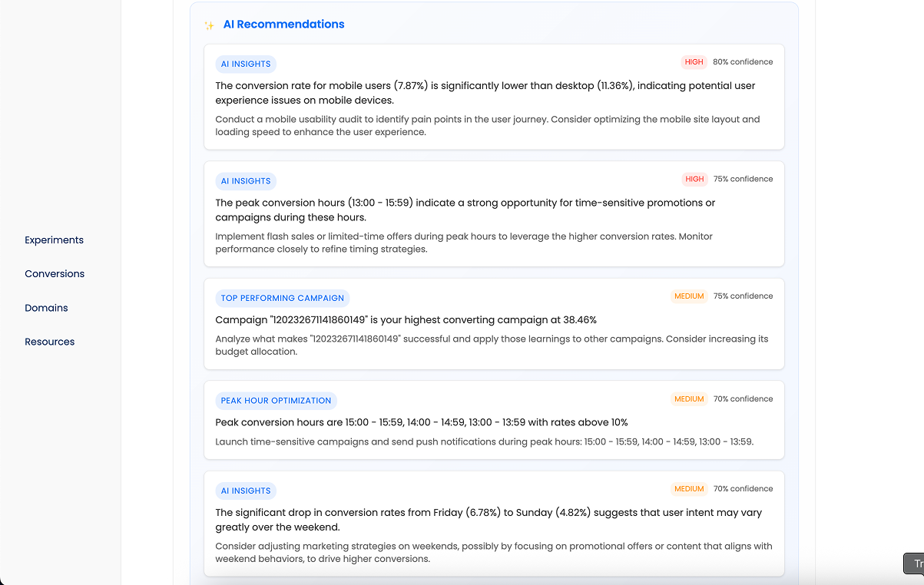This screenshot has width=924, height=585.
Task: Select the PEAK HOUR OPTIMIZATION badge
Action: 276,400
